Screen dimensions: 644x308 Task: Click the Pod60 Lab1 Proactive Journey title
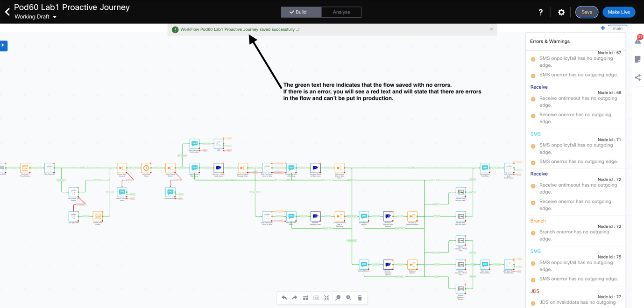click(72, 7)
